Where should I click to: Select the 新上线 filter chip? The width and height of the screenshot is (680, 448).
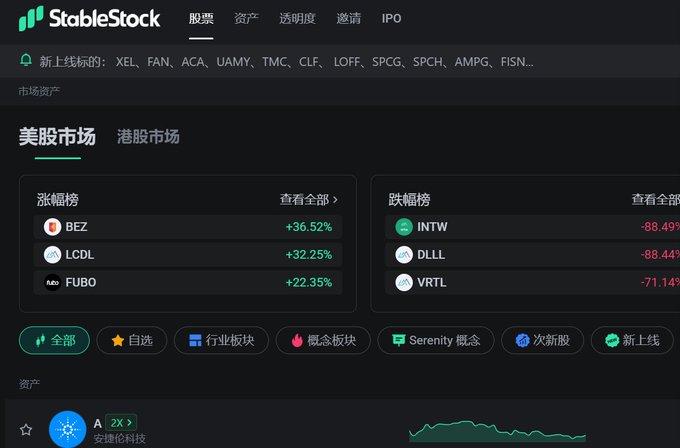point(632,340)
